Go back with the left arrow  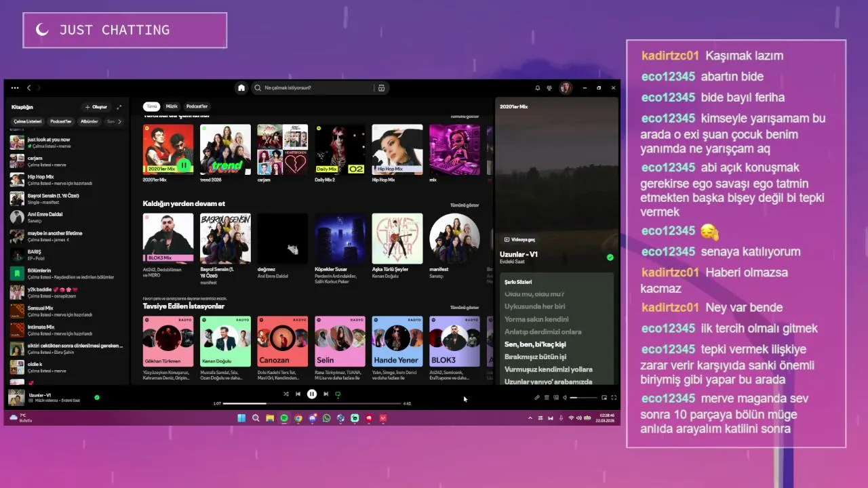click(28, 87)
